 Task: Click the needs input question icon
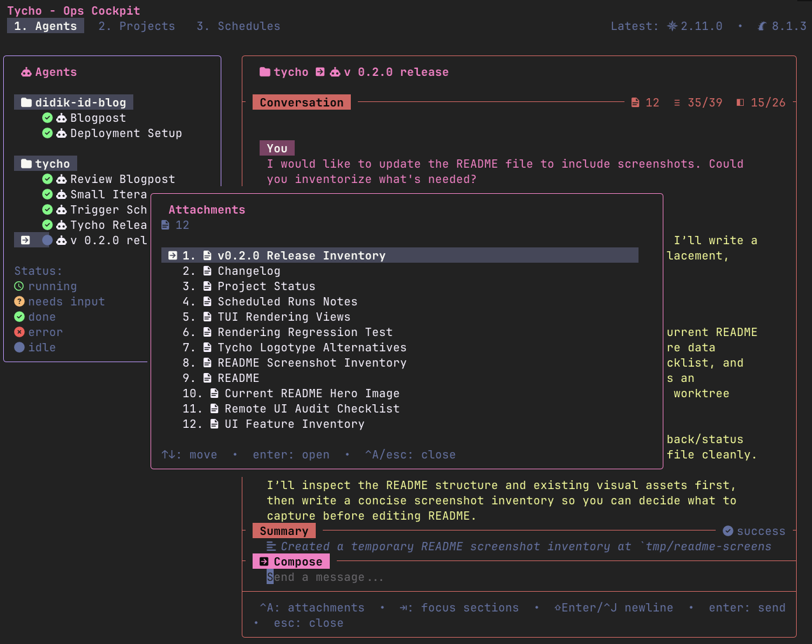(x=19, y=302)
